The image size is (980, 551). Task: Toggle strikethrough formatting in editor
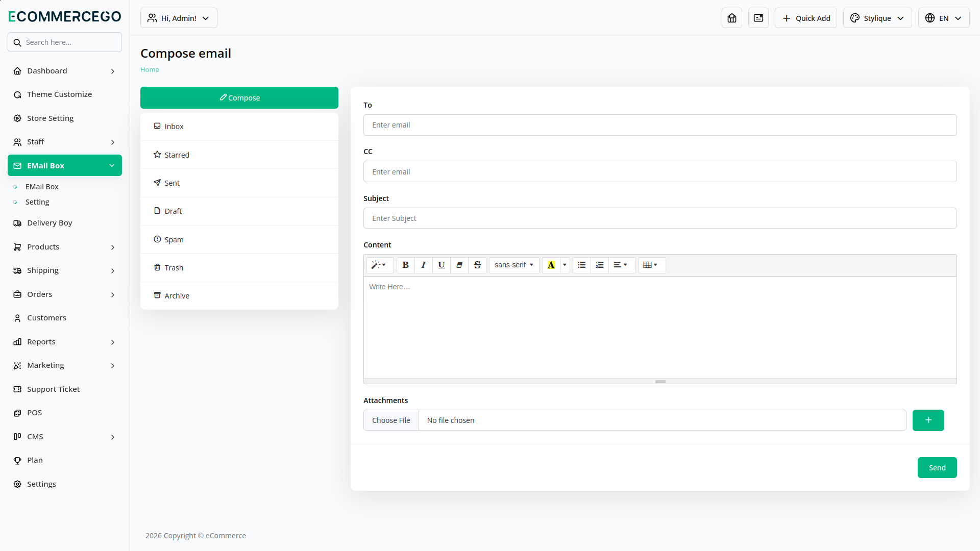pos(477,265)
